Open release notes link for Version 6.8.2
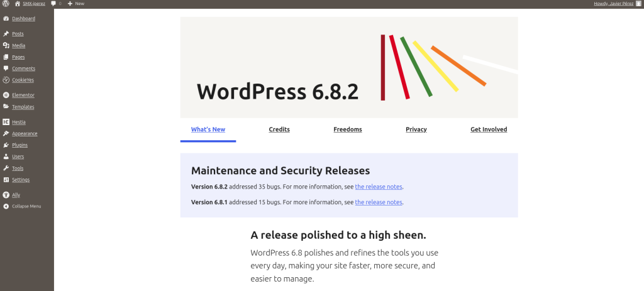Viewport: 644px width, 291px height. tap(379, 187)
